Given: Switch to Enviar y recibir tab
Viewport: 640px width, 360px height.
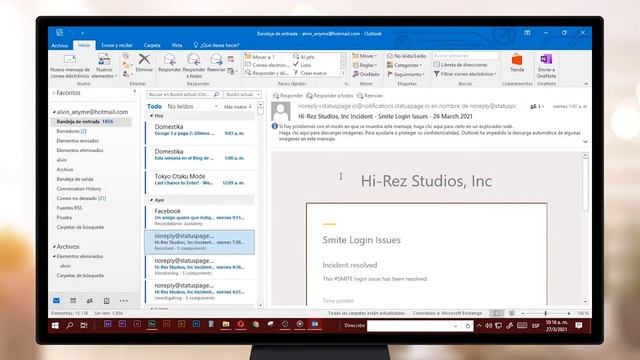Looking at the screenshot, I should [x=117, y=45].
